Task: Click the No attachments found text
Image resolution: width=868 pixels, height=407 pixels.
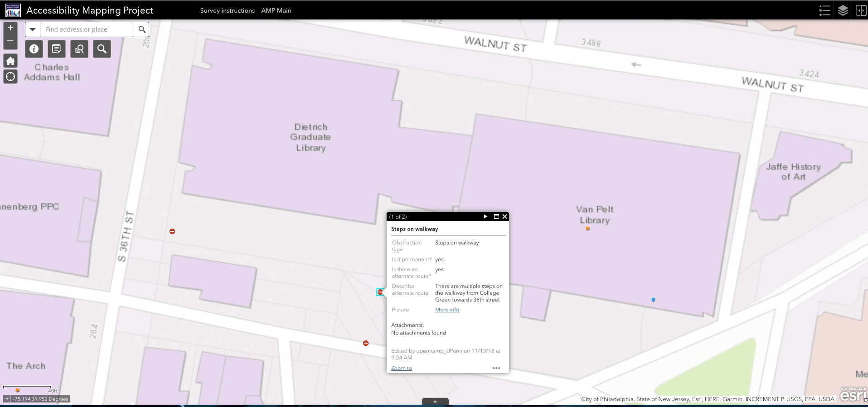Action: (418, 333)
